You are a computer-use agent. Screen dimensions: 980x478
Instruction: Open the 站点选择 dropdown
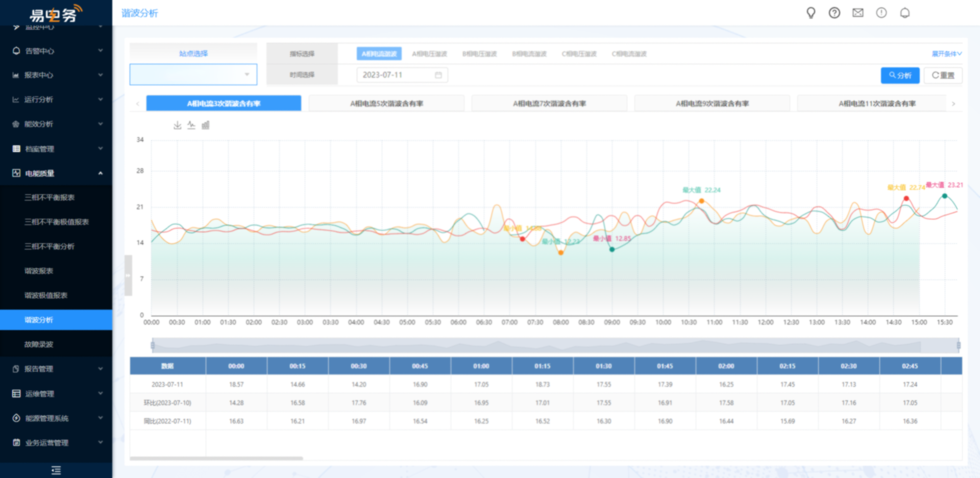193,74
